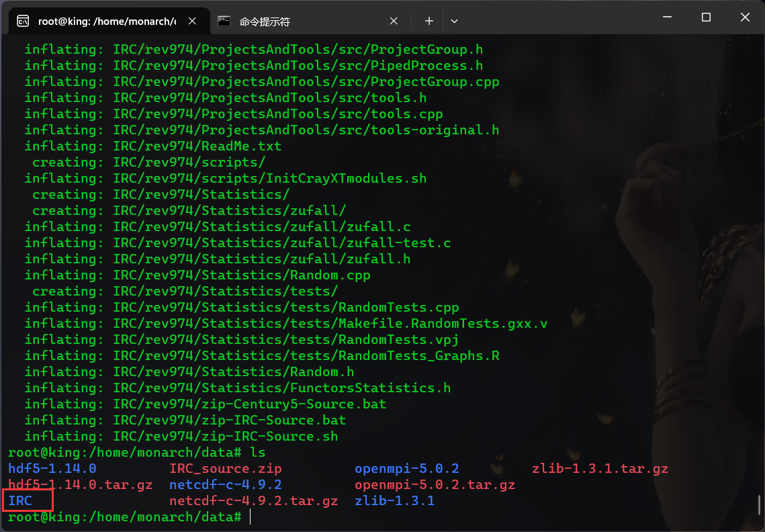Click the tools-original.h inflating line

click(262, 130)
